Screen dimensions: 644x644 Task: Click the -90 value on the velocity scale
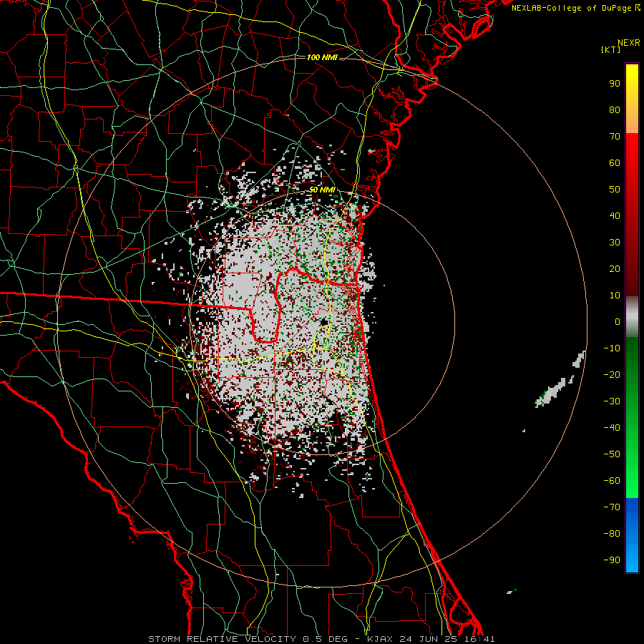tap(612, 560)
